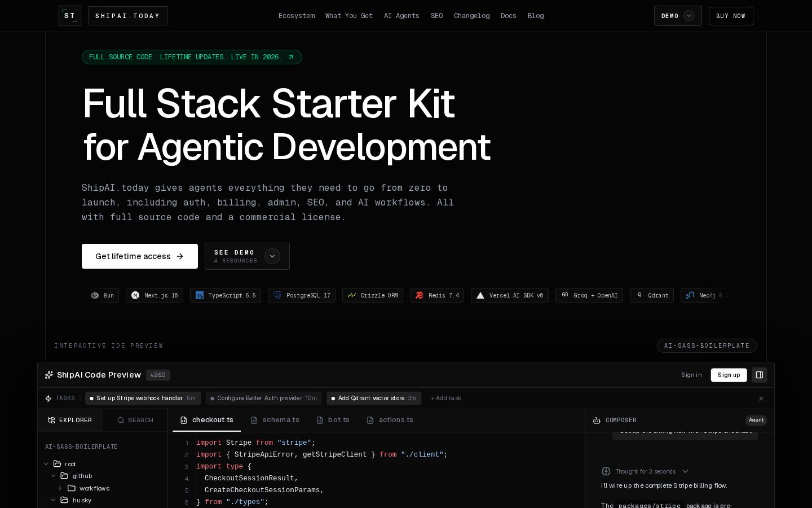This screenshot has height=508, width=812.
Task: Click the ST logo icon in the header
Action: point(70,16)
